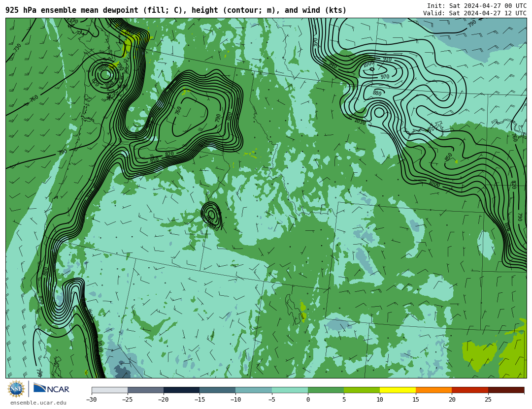Pick the slate gray -25 to -20 swatch
532x409 pixels.
pyautogui.click(x=145, y=390)
